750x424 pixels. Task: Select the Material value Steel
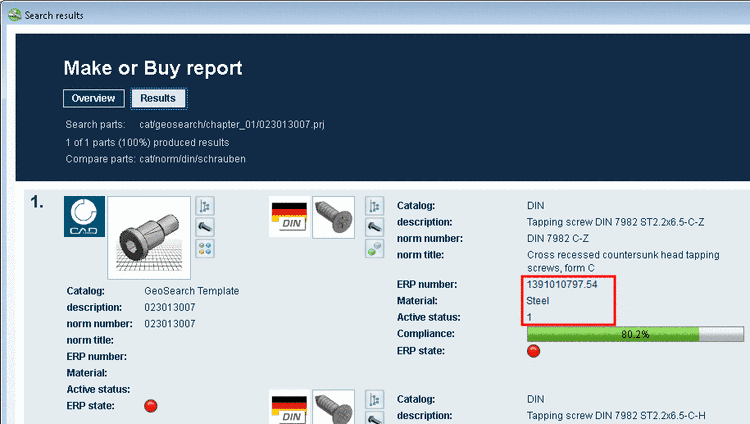pos(538,301)
